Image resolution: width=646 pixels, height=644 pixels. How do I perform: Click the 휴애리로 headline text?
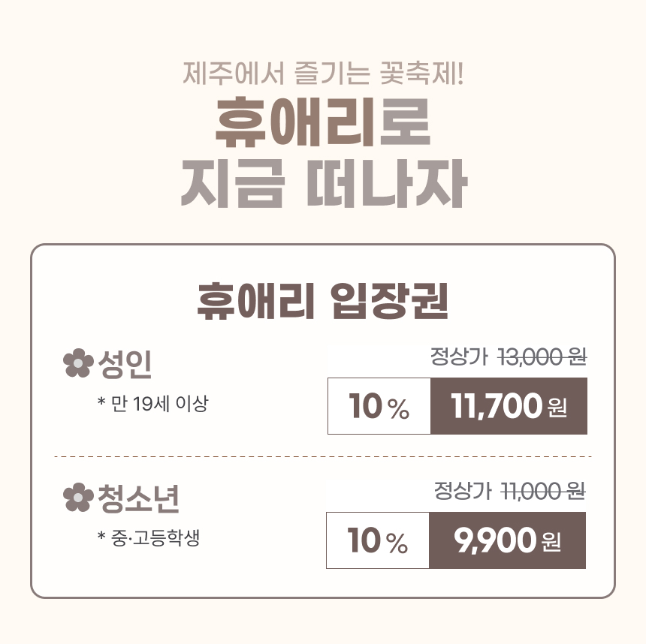click(323, 122)
